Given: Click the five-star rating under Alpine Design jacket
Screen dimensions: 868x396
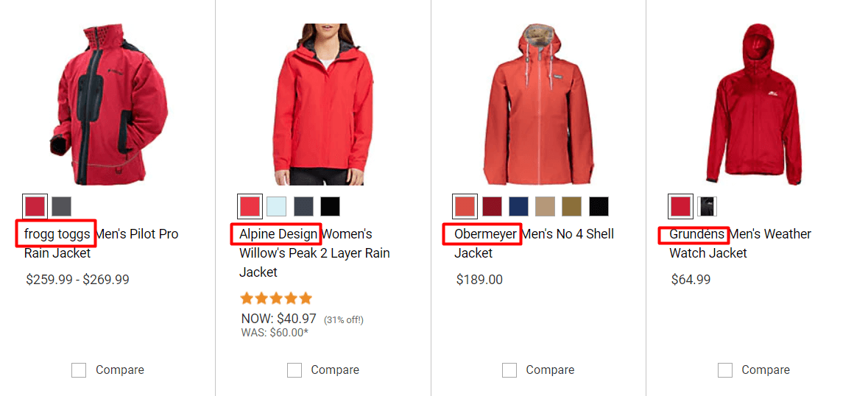Looking at the screenshot, I should click(276, 300).
